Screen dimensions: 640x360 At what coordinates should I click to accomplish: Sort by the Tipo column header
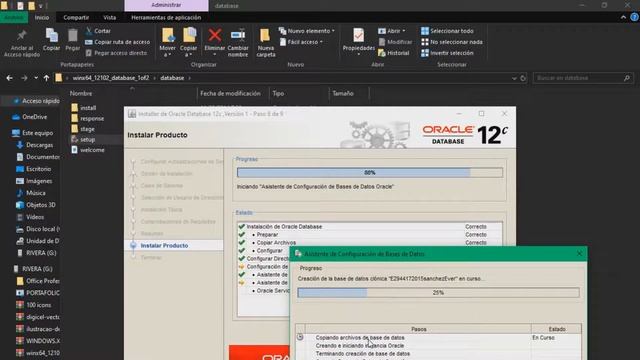coord(278,93)
